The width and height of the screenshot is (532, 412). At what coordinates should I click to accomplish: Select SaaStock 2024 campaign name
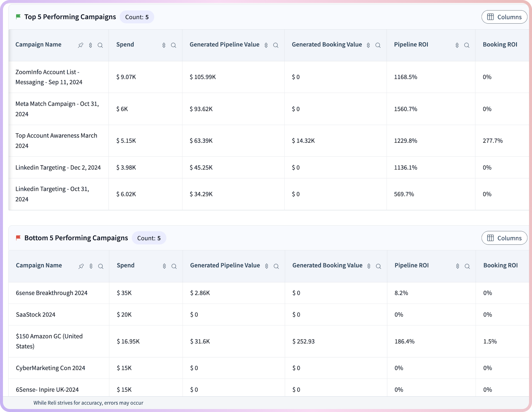[36, 315]
